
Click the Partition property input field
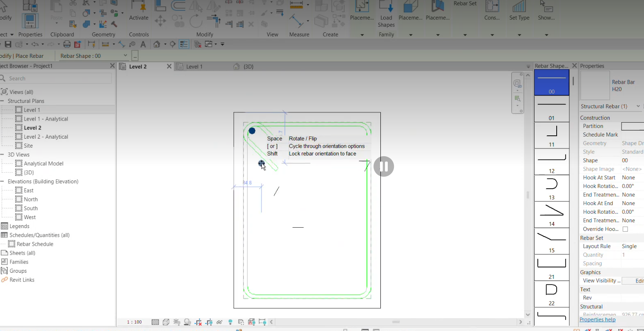point(633,126)
